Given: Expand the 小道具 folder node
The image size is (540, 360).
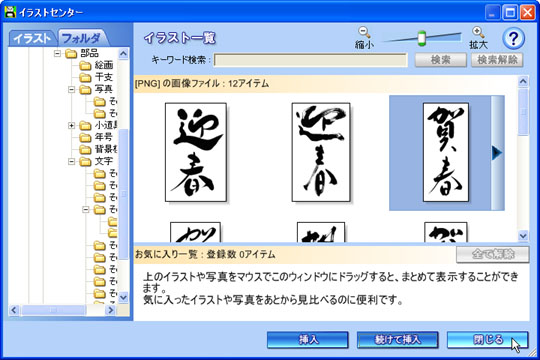Looking at the screenshot, I should tap(71, 126).
